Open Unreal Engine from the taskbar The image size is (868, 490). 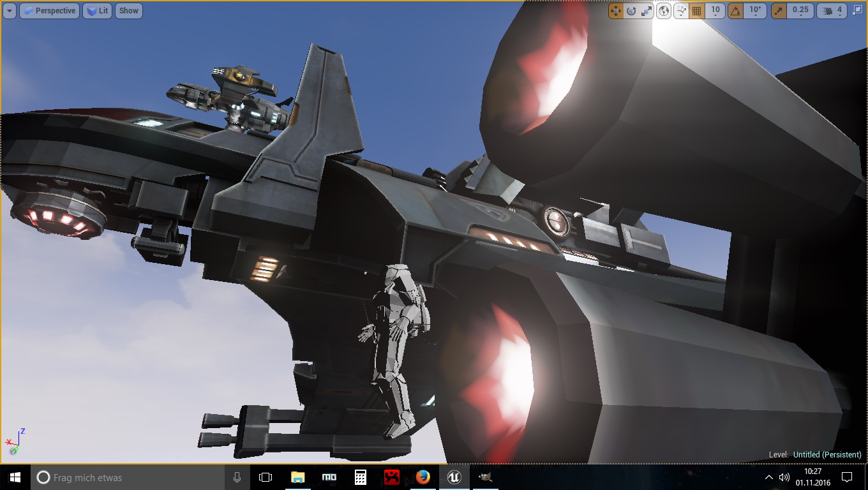pyautogui.click(x=454, y=477)
